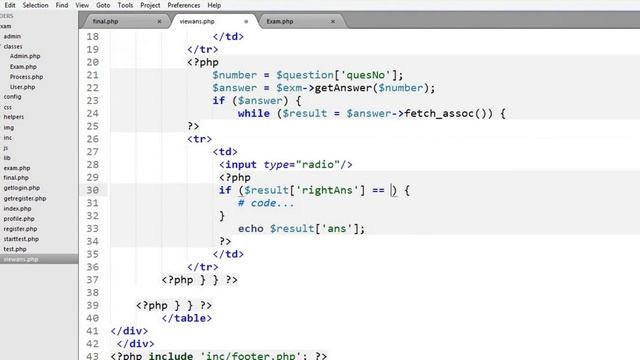Open index.php in the sidebar
The height and width of the screenshot is (360, 640).
(x=17, y=209)
